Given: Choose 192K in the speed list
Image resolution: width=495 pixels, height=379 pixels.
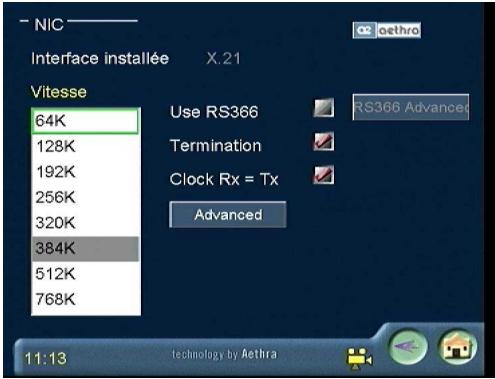Looking at the screenshot, I should click(85, 172).
